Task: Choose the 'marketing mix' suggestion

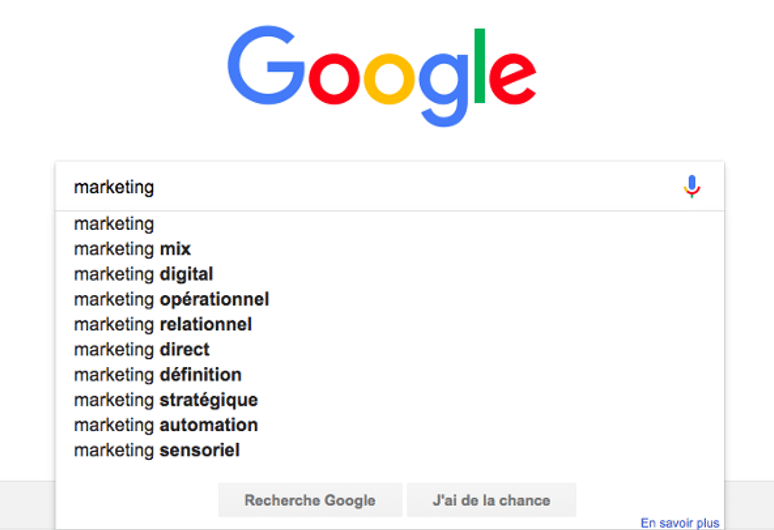Action: pyautogui.click(x=132, y=249)
